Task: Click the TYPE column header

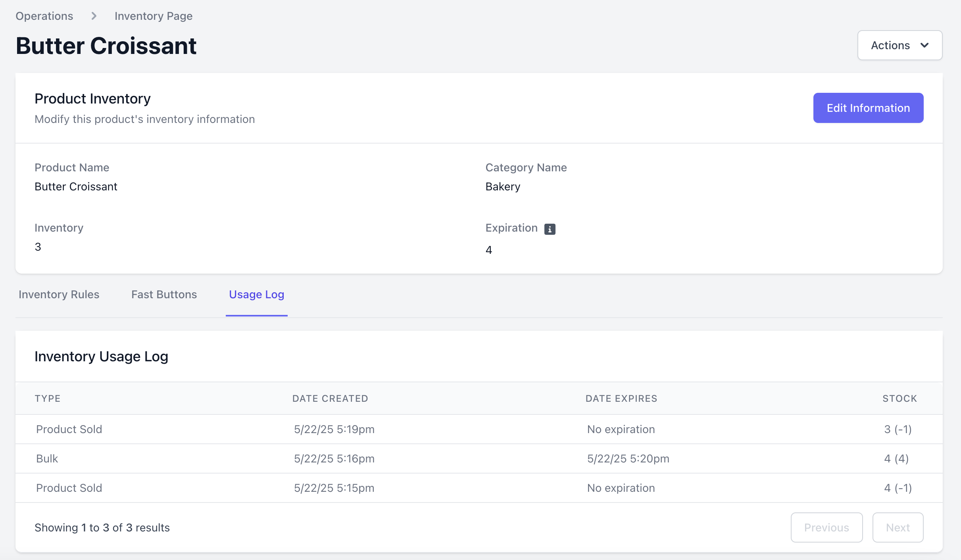Action: click(x=48, y=398)
